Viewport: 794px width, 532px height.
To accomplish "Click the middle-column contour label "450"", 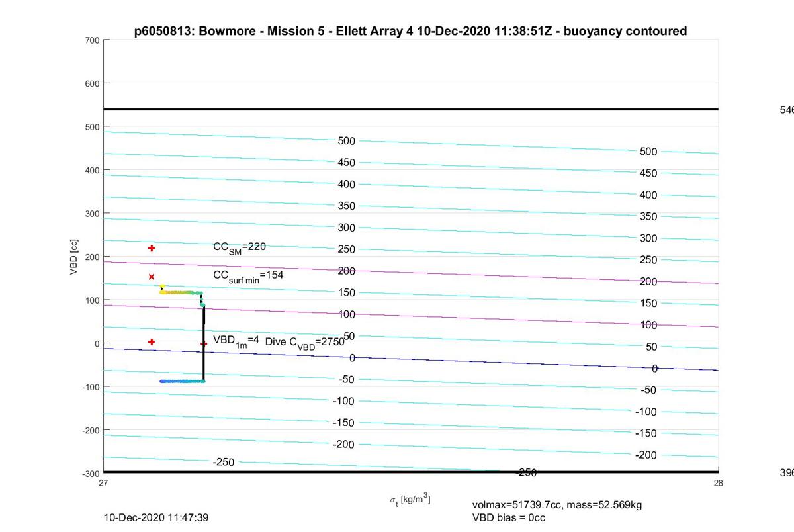I will point(347,163).
